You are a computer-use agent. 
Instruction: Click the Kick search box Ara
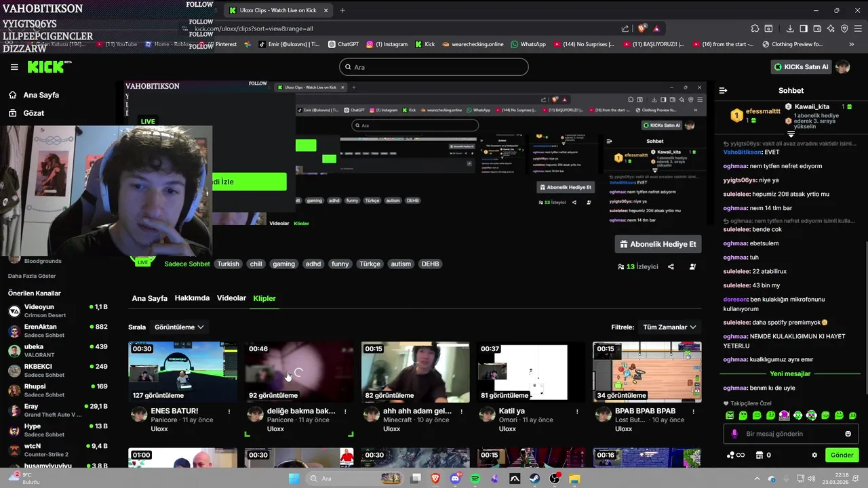(434, 67)
